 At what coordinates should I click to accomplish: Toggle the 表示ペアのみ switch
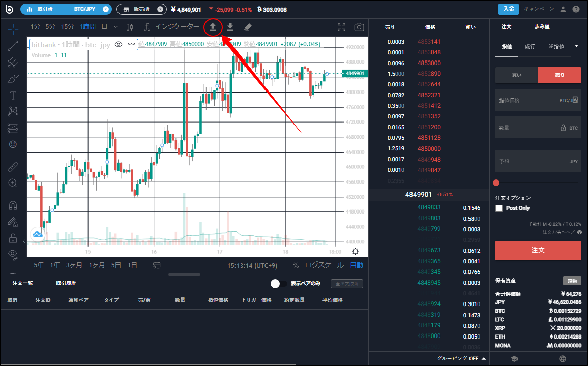tap(278, 284)
